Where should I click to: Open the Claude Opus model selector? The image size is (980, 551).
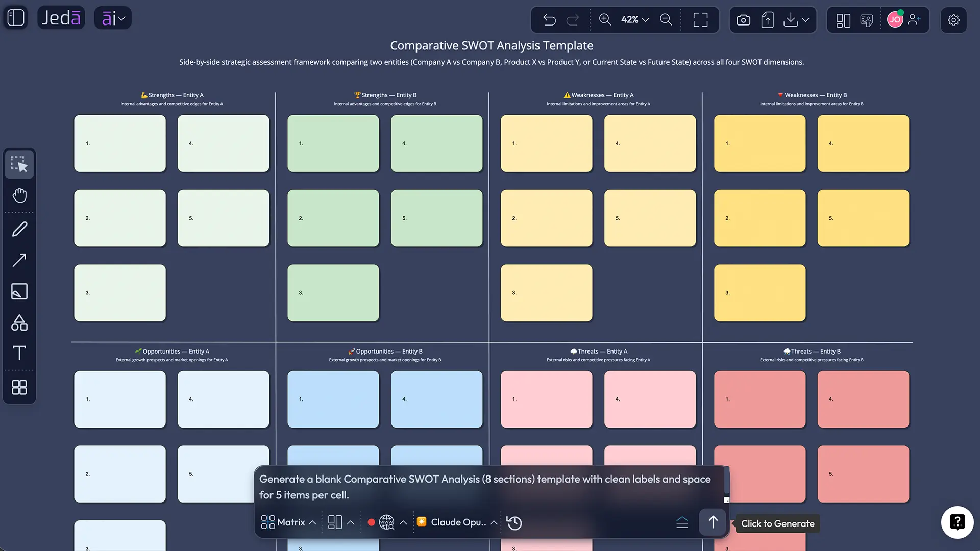click(x=457, y=522)
